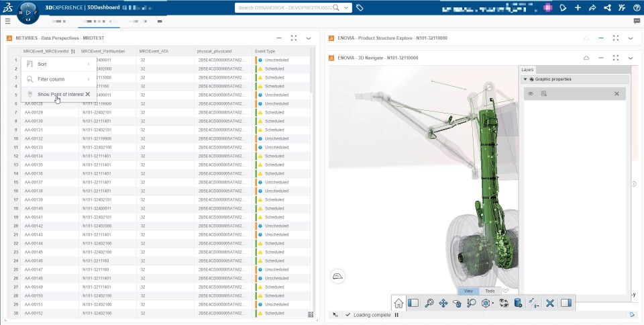This screenshot has height=325, width=644.
Task: Open 3D Navigate widget chevron menu
Action: click(631, 58)
